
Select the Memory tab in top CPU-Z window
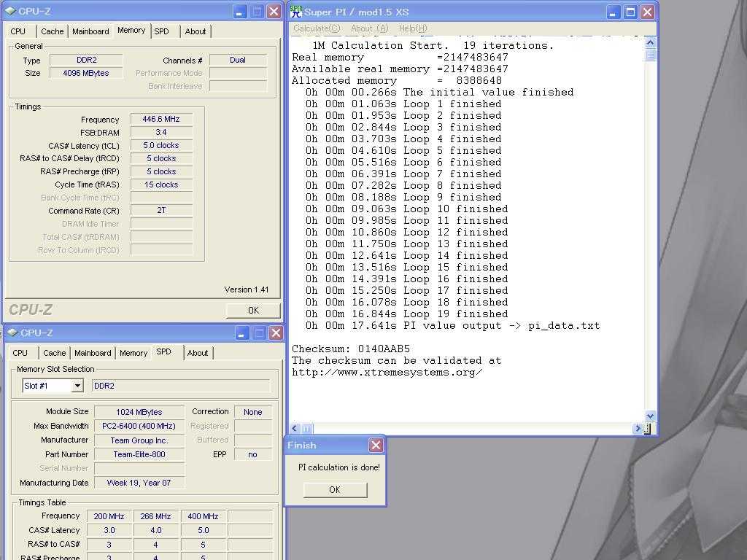click(x=131, y=30)
